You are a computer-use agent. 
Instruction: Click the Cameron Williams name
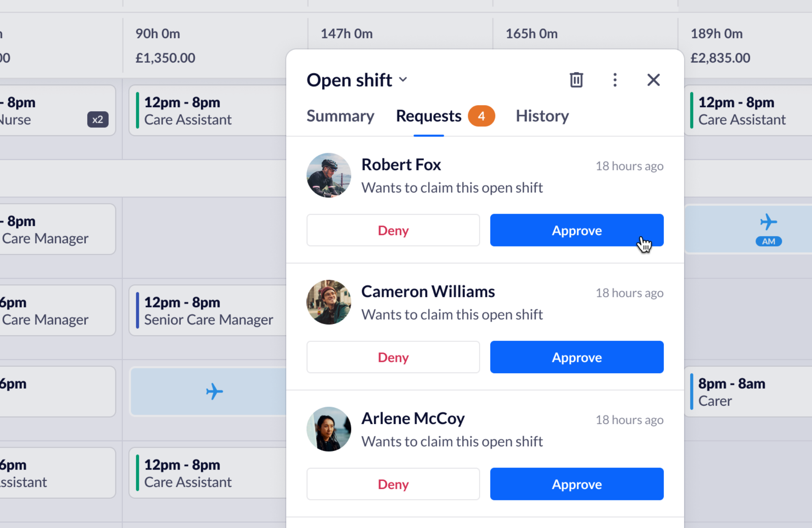click(428, 292)
